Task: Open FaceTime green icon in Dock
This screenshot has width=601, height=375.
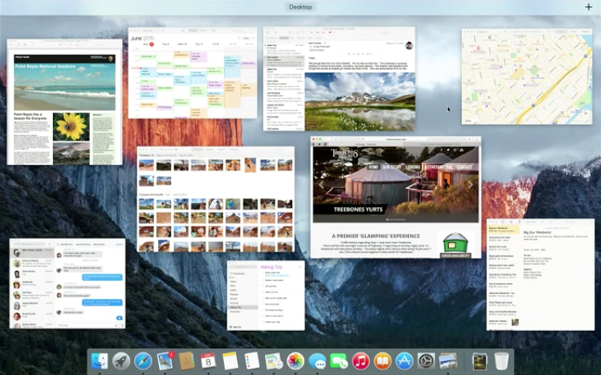Action: click(x=339, y=361)
